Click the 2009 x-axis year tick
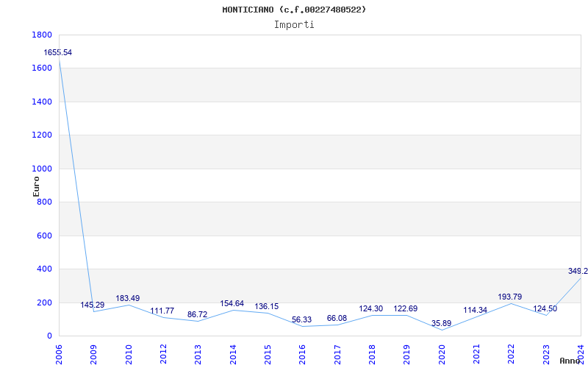Viewport: 588px width, 368px height. tap(93, 354)
